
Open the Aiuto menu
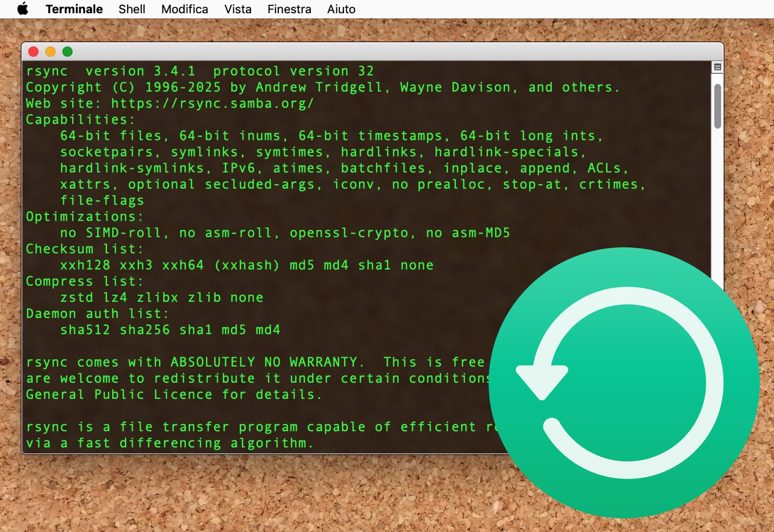(341, 9)
